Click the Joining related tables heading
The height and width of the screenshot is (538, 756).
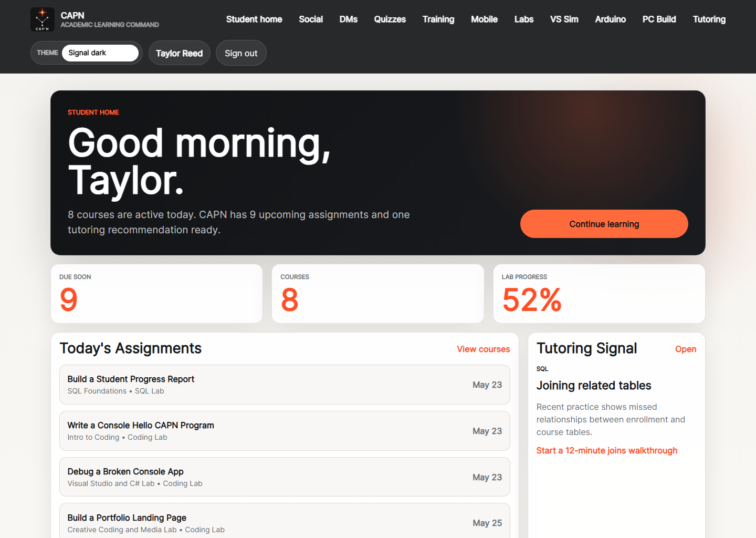(x=594, y=386)
